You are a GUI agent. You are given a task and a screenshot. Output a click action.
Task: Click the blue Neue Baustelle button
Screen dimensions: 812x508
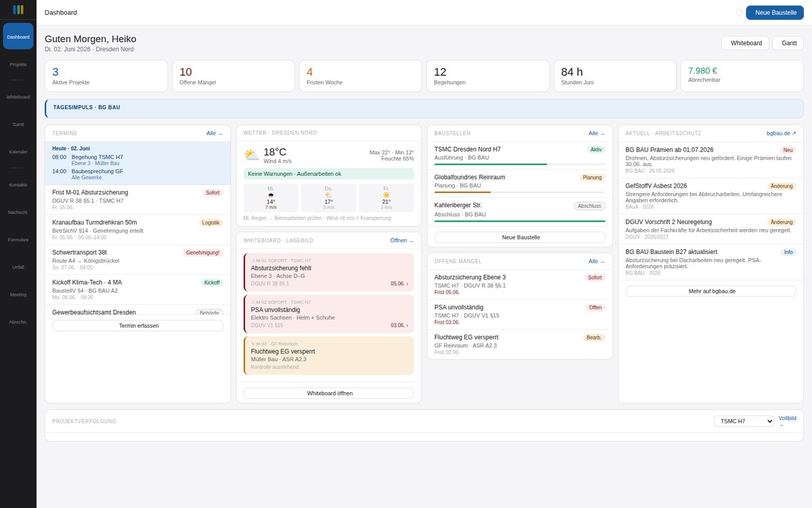pos(775,12)
